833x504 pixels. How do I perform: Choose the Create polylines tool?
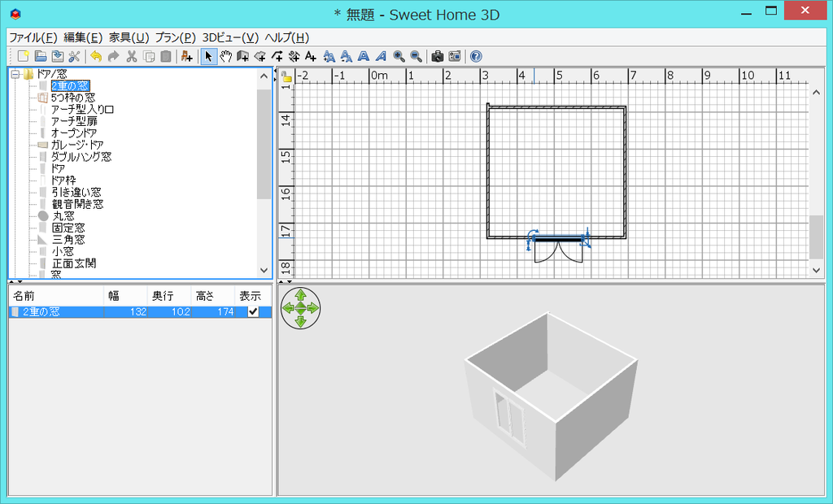click(277, 56)
